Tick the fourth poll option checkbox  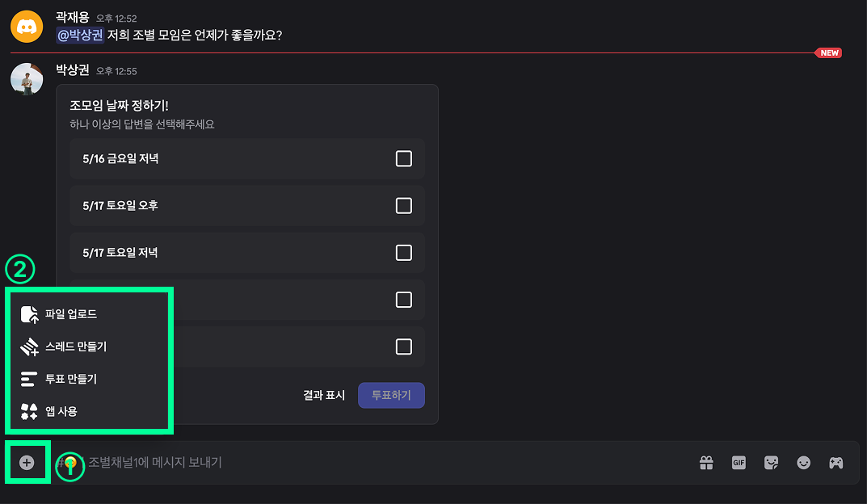(404, 300)
